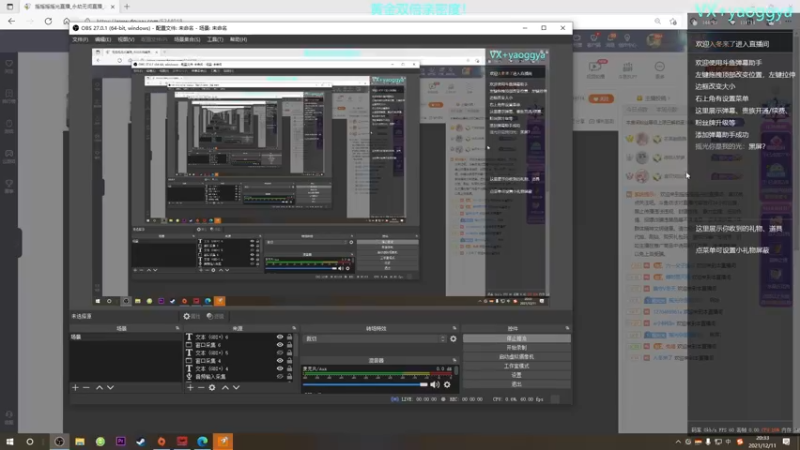The image size is (800, 450).
Task: Add a new source with plus icon
Action: (190, 388)
